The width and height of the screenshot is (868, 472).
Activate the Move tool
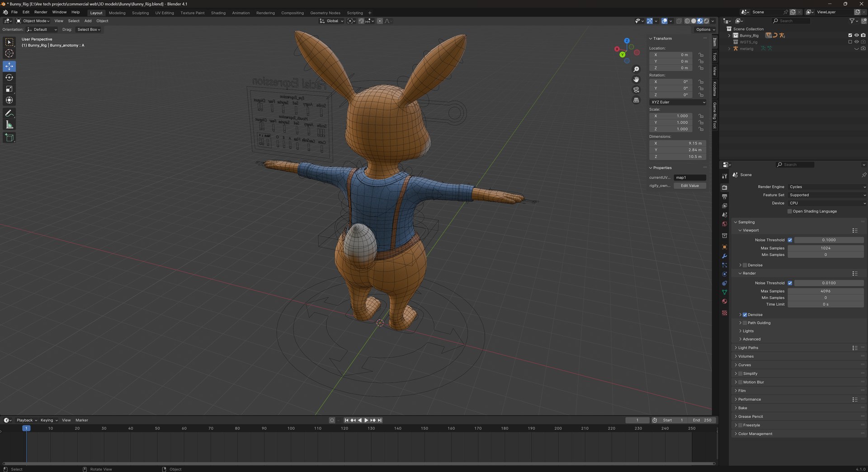pos(9,66)
